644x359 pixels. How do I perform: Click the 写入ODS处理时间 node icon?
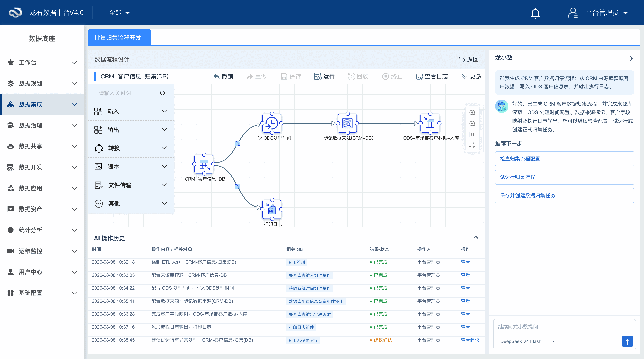[x=272, y=123]
